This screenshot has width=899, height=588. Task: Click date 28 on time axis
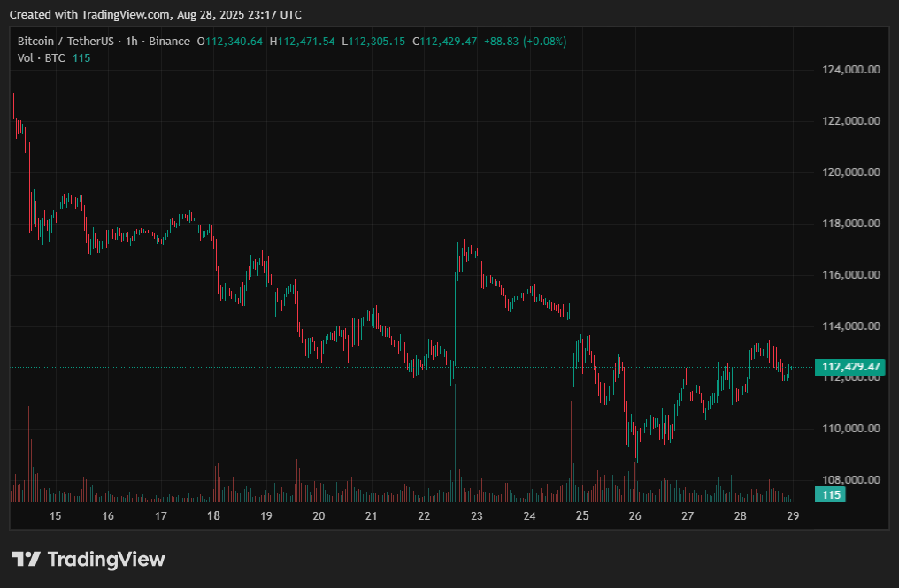(741, 516)
